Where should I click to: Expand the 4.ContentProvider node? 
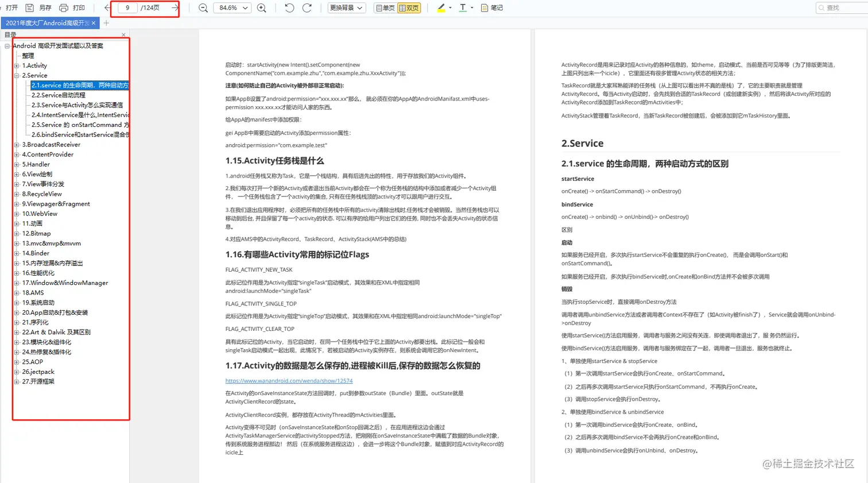click(17, 154)
